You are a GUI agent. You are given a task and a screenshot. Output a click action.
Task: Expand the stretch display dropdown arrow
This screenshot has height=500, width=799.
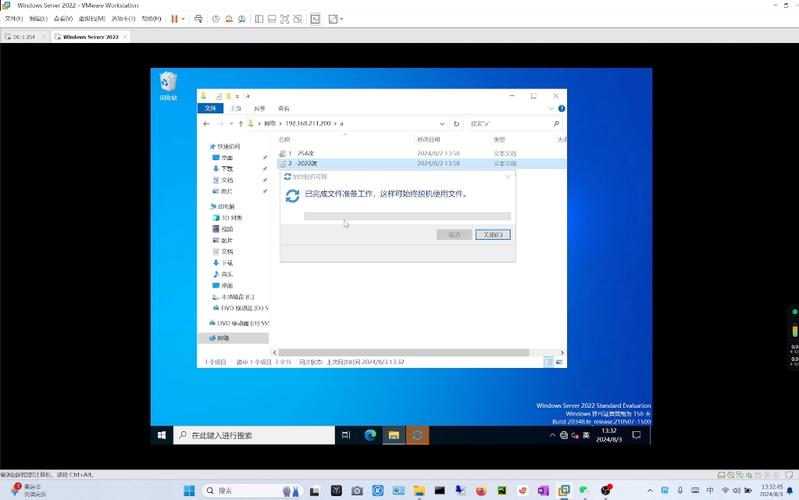[x=341, y=19]
